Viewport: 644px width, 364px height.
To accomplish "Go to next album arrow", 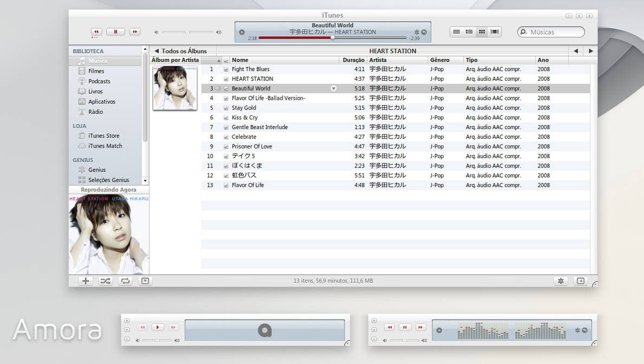I will point(590,51).
